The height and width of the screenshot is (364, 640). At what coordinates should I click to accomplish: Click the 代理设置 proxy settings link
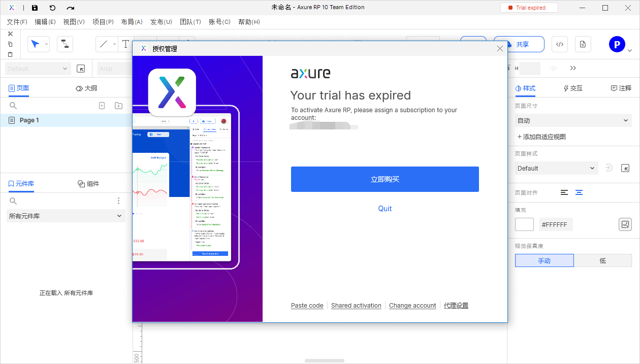coord(456,306)
